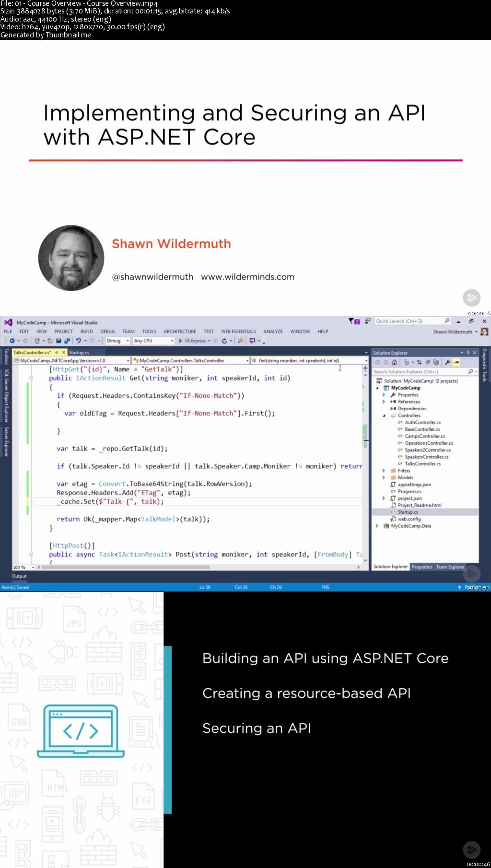The height and width of the screenshot is (868, 491).
Task: Open the Toolbox side tab
Action: point(6,357)
